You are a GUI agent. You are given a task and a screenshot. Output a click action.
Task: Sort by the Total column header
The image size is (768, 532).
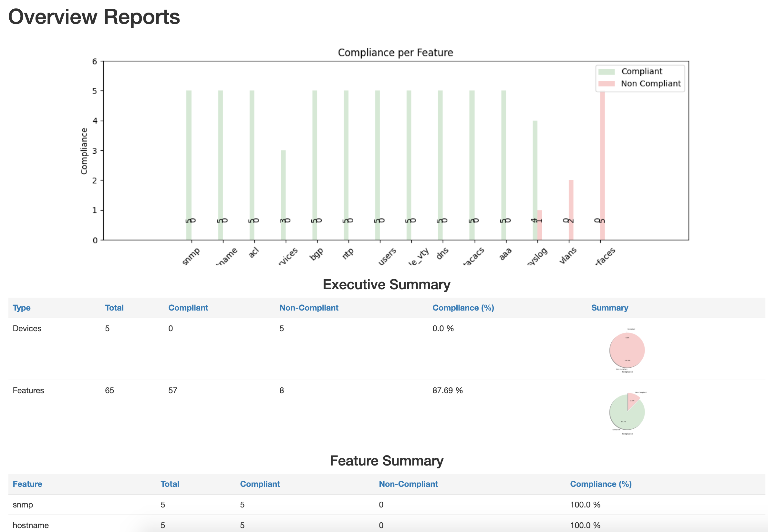click(114, 307)
